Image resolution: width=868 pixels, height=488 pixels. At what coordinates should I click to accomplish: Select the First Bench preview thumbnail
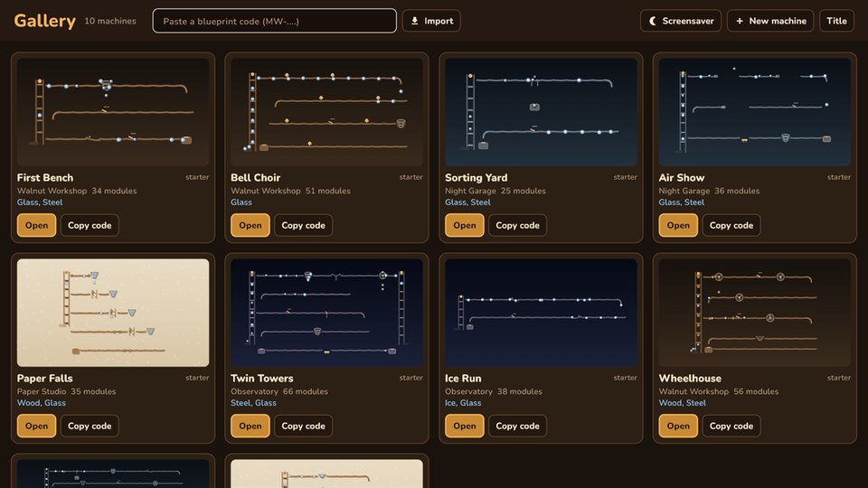pos(113,112)
